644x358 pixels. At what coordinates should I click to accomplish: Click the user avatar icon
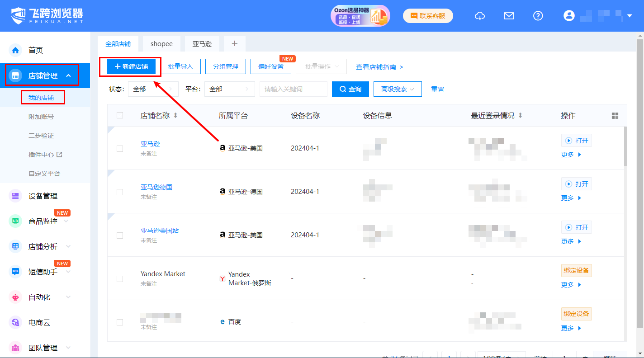coord(569,16)
